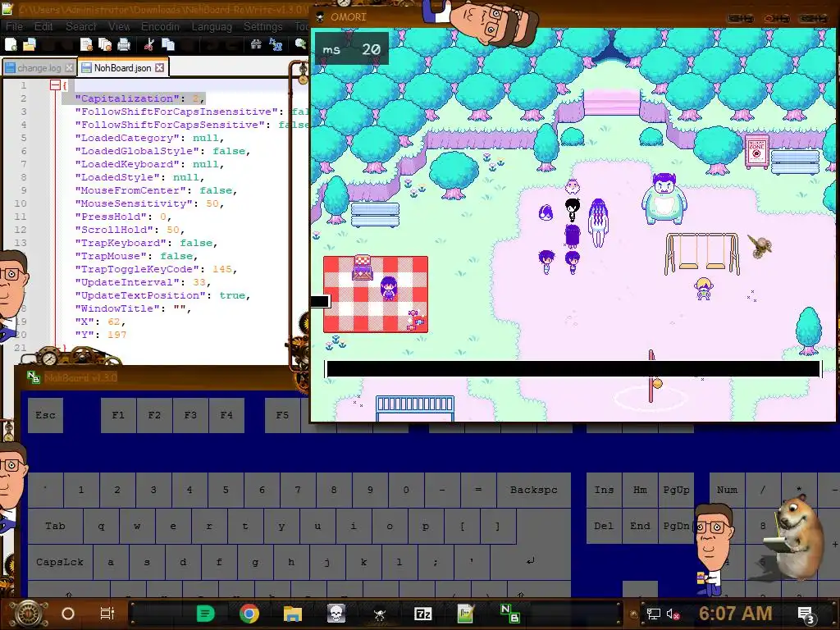Click the ms counter in OMORI

351,50
